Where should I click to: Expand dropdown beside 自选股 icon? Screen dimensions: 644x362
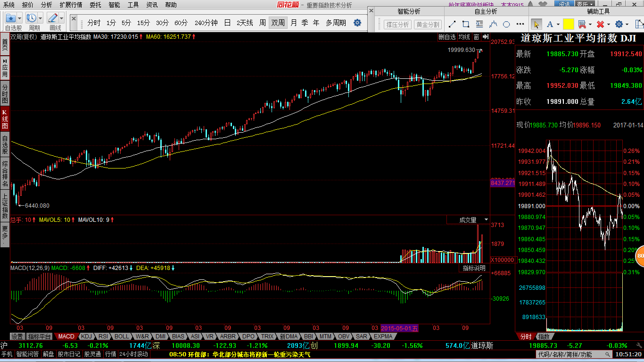pyautogui.click(x=20, y=18)
